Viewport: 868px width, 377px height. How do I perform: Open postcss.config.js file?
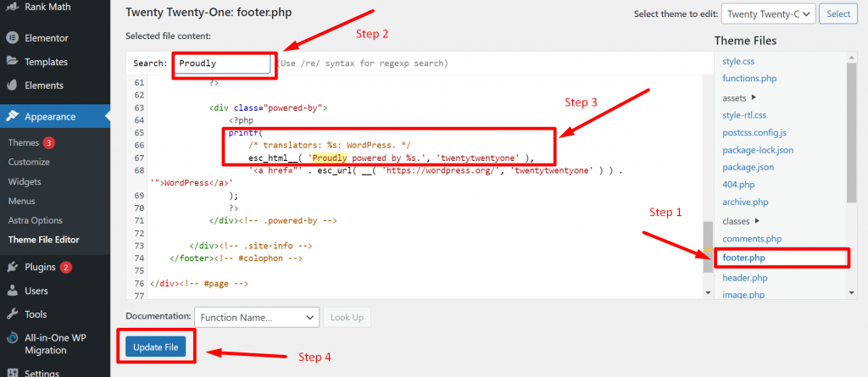754,133
